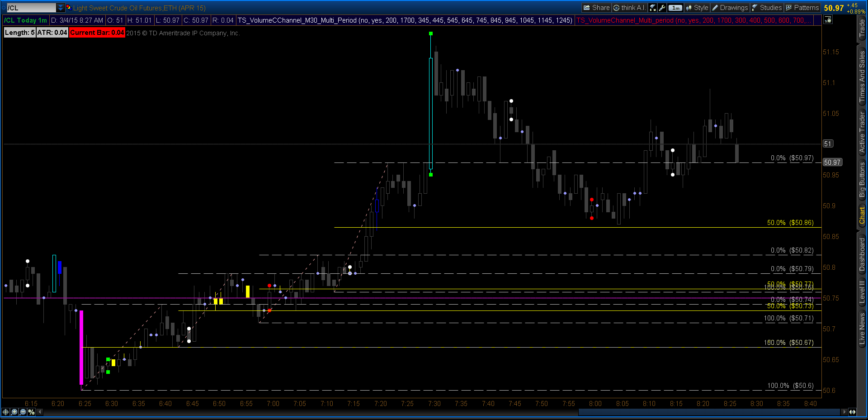Toggle the percent view button
Viewport: 868px width, 420px height.
(x=31, y=412)
